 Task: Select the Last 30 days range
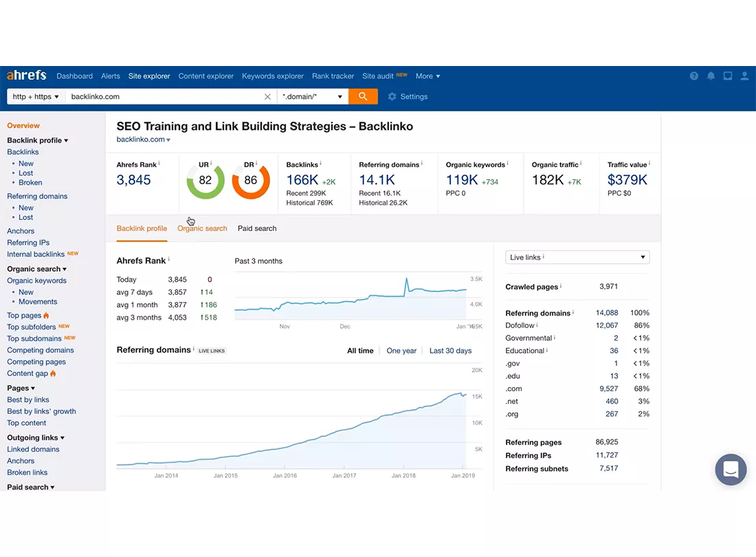click(x=450, y=351)
